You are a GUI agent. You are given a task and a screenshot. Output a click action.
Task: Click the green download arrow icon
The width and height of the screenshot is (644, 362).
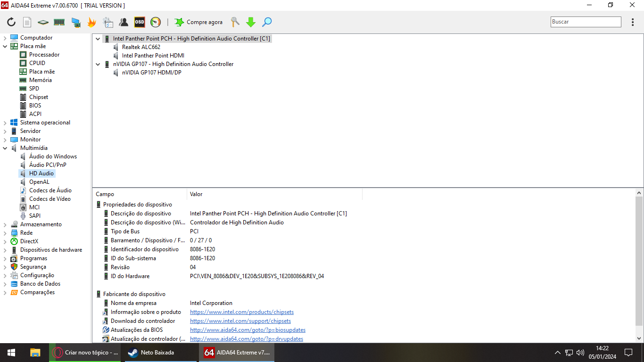coord(251,22)
